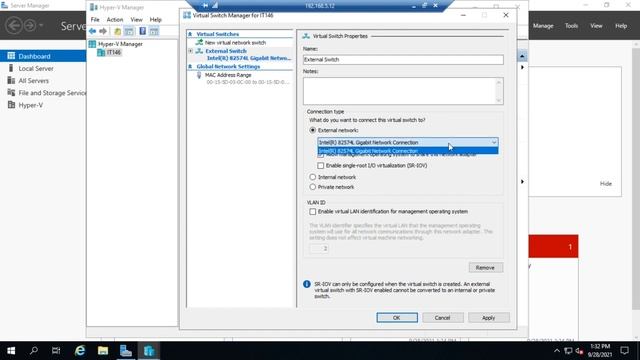Viewport: 640px width, 360px height.
Task: Click Server Manager forward navigation arrow
Action: click(29, 26)
